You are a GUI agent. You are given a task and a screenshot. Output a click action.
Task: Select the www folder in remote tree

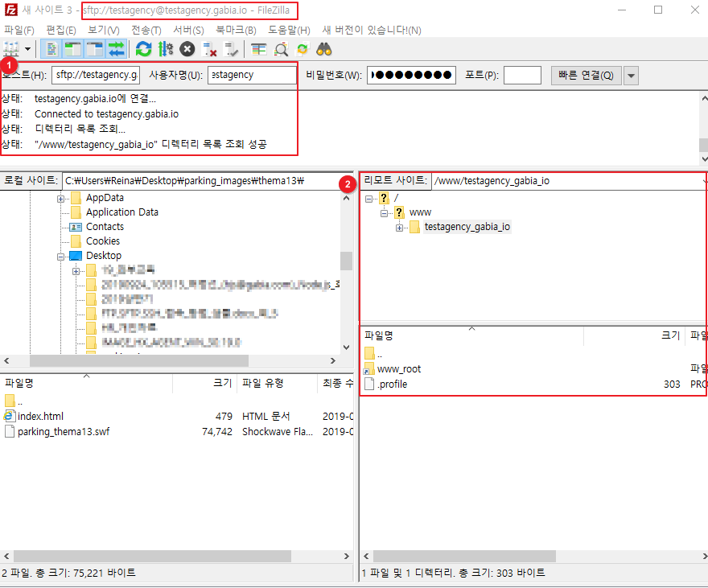point(420,212)
